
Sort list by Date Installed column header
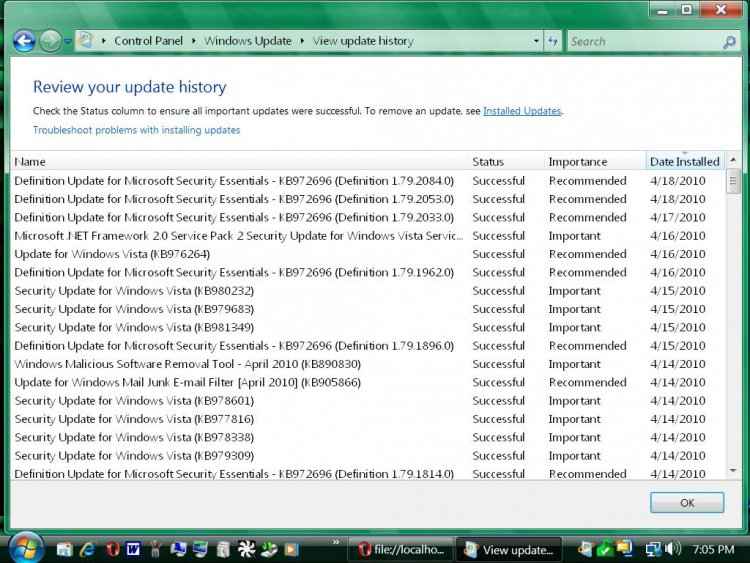tap(684, 162)
